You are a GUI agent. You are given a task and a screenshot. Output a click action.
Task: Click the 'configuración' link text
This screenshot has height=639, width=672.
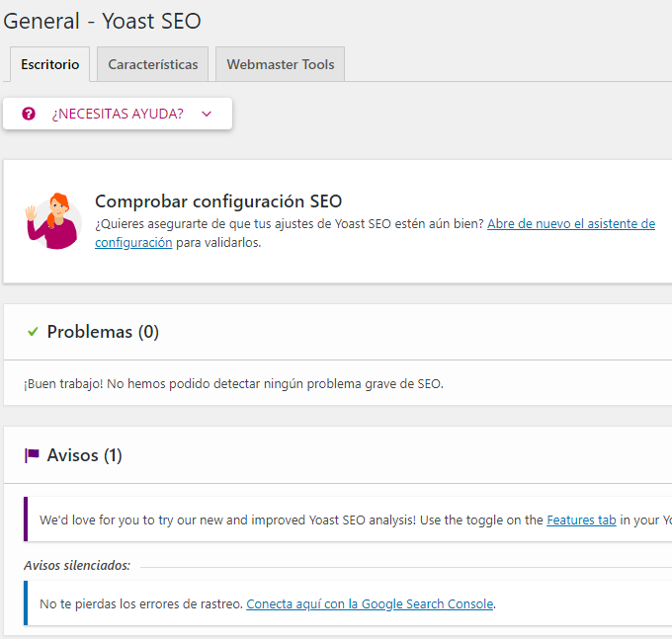(x=133, y=242)
